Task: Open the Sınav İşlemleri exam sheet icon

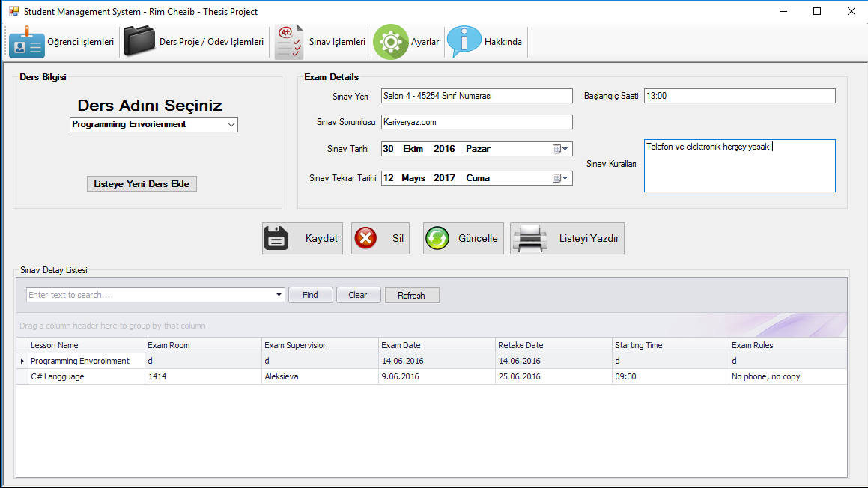Action: point(290,41)
